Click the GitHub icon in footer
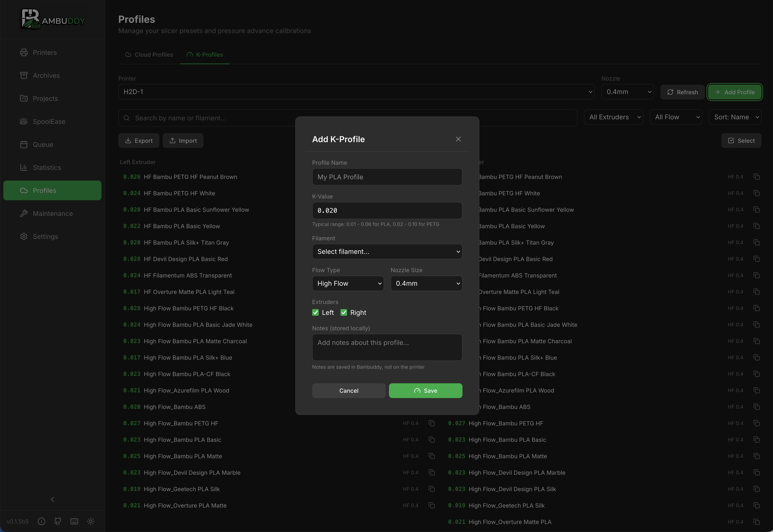Screen dimensions: 773x532 click(58, 521)
